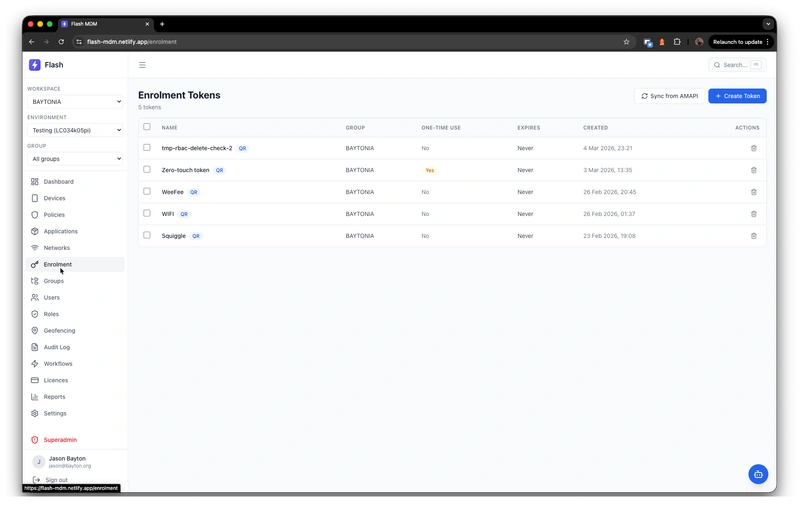
Task: Bookmark this page with the star
Action: click(627, 42)
